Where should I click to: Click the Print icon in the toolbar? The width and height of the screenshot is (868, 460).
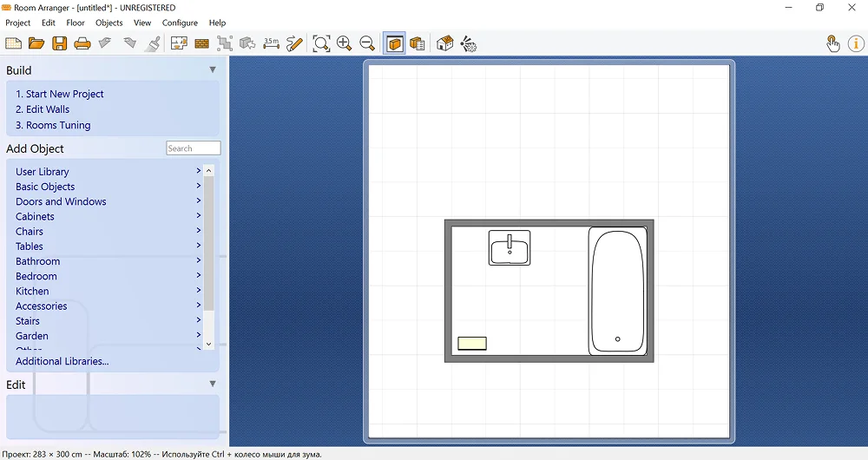[82, 43]
